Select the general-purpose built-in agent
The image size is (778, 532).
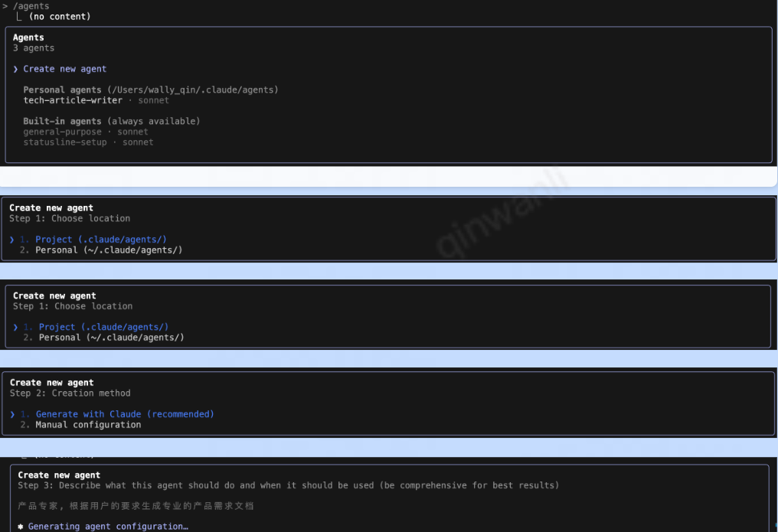click(61, 132)
